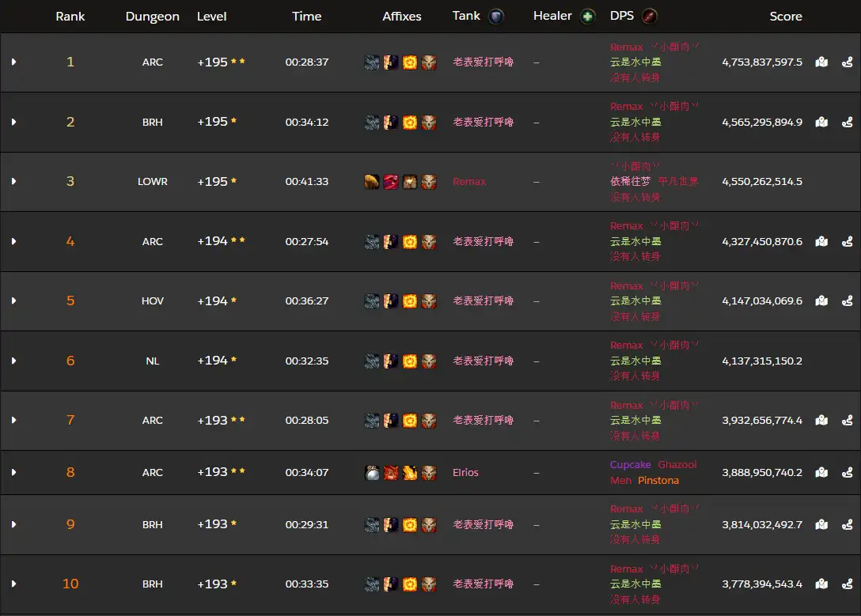Viewport: 861px width, 616px height.
Task: Click the map icon in rank 1 row
Action: click(821, 62)
